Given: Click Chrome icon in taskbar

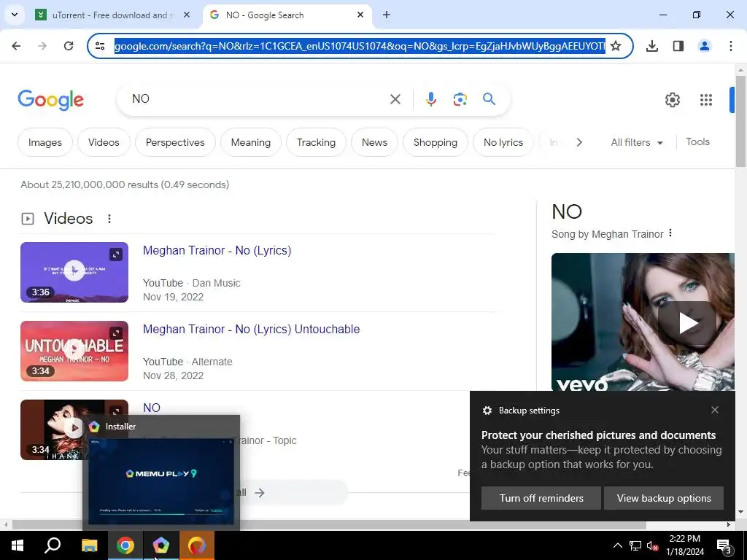Looking at the screenshot, I should pos(125,545).
